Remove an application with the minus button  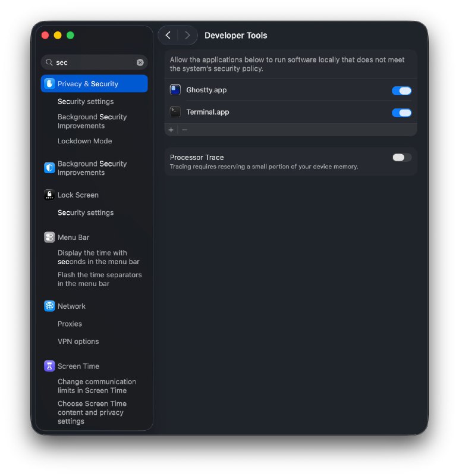click(x=185, y=130)
